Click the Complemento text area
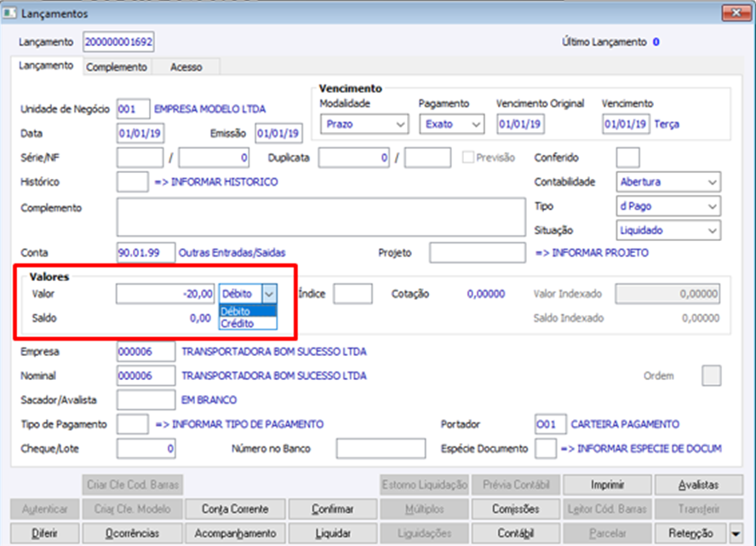 pyautogui.click(x=321, y=216)
